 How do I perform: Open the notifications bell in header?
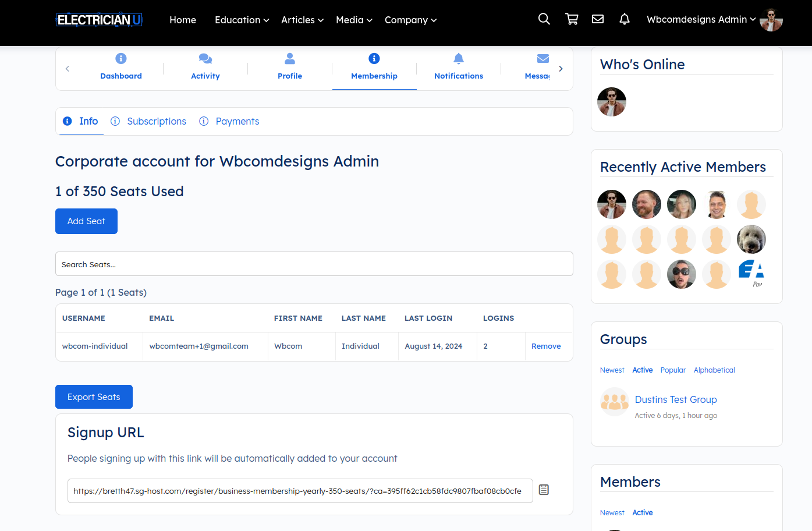point(624,19)
